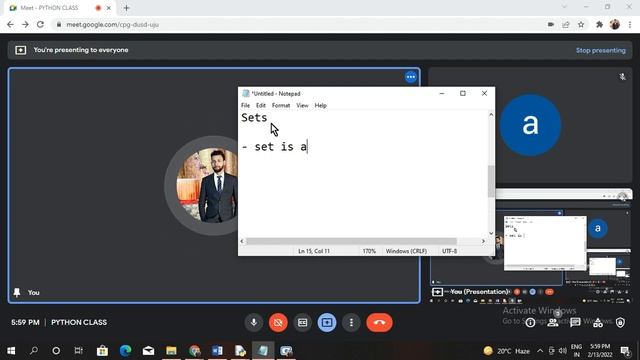Viewport: 640px width, 360px height.
Task: Open Word from taskbar
Action: coord(218,351)
